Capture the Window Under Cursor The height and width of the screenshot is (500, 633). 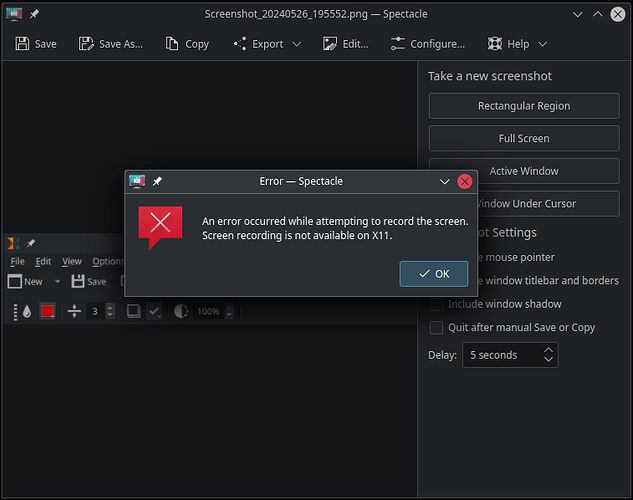point(548,203)
